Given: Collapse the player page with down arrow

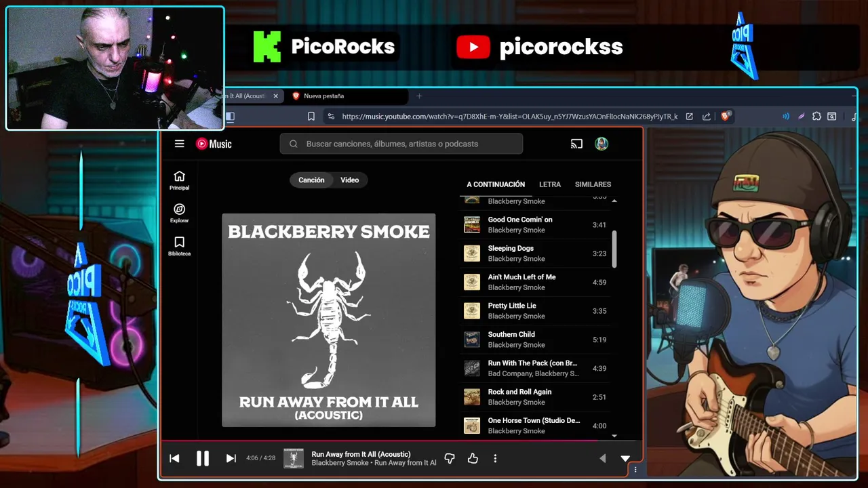Looking at the screenshot, I should [625, 459].
